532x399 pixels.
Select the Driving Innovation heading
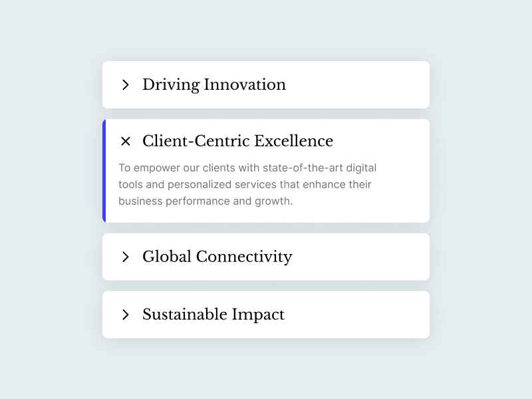point(213,84)
